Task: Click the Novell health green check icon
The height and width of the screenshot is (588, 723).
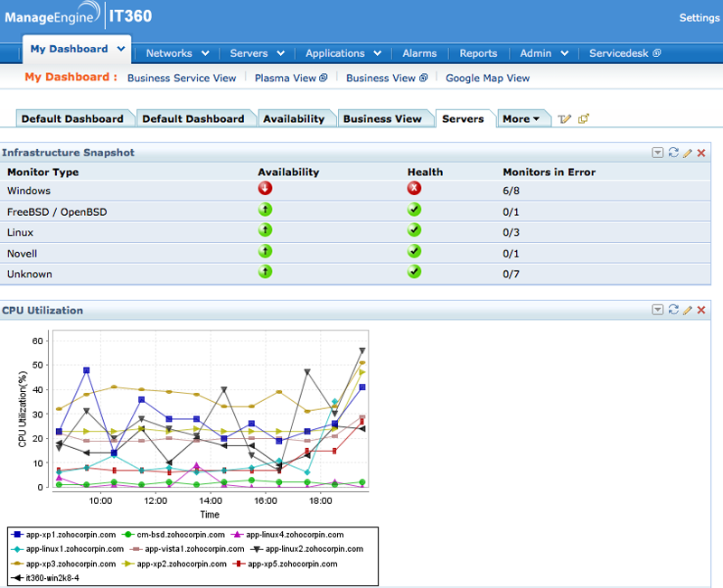Action: pos(414,251)
